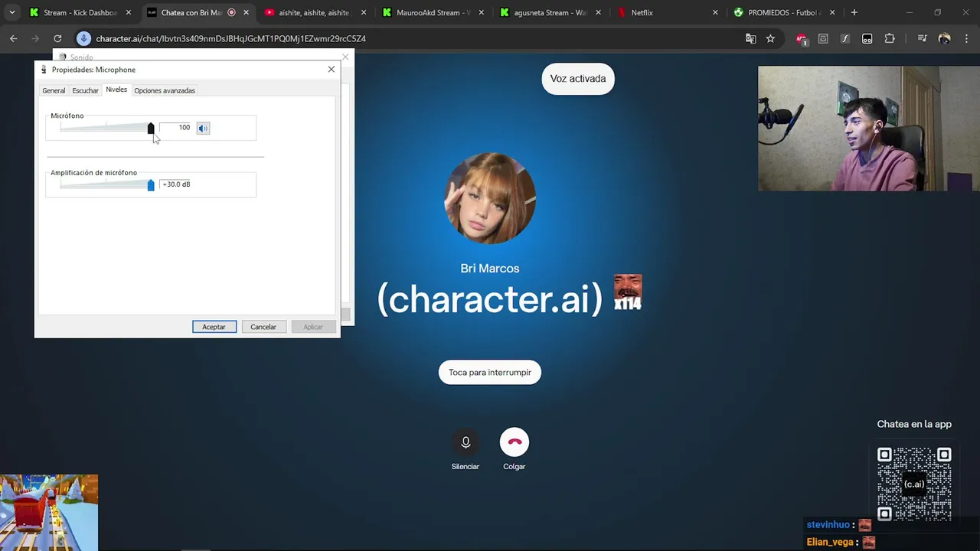Switch to agusneta Stream tab
This screenshot has width=980, height=551.
pos(550,12)
